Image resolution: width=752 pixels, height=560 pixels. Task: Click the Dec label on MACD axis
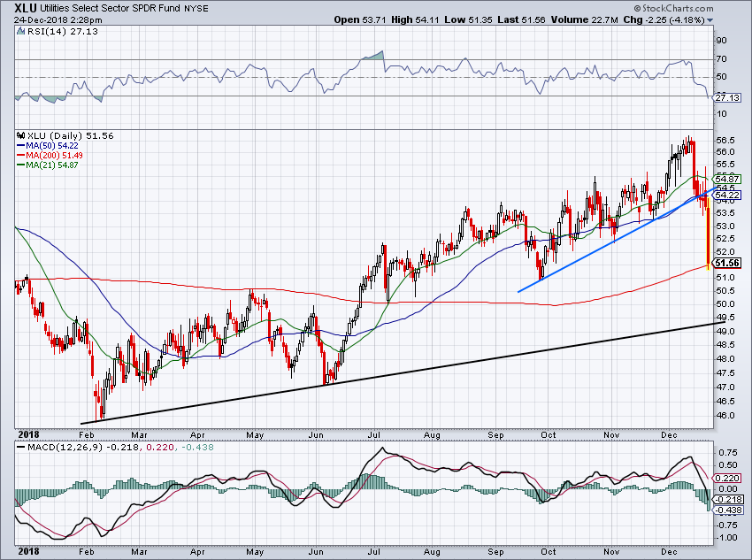[x=668, y=552]
